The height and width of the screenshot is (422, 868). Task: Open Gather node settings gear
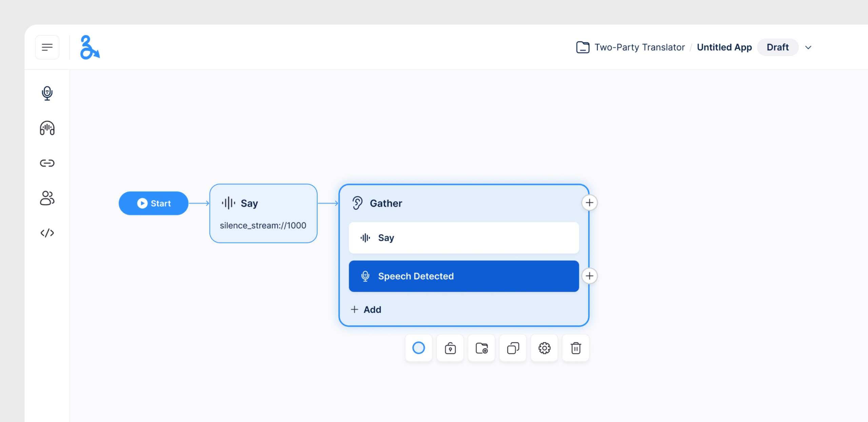coord(544,348)
